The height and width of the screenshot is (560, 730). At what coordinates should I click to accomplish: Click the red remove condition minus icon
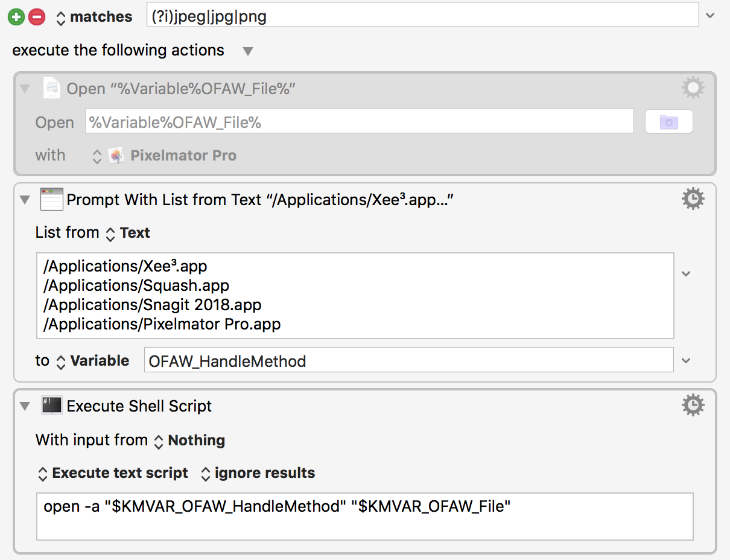(37, 17)
